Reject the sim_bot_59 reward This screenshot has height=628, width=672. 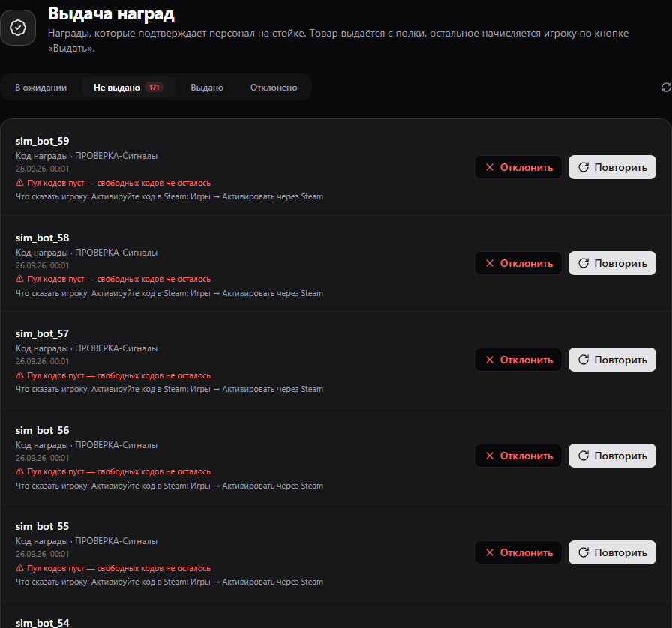(x=518, y=167)
